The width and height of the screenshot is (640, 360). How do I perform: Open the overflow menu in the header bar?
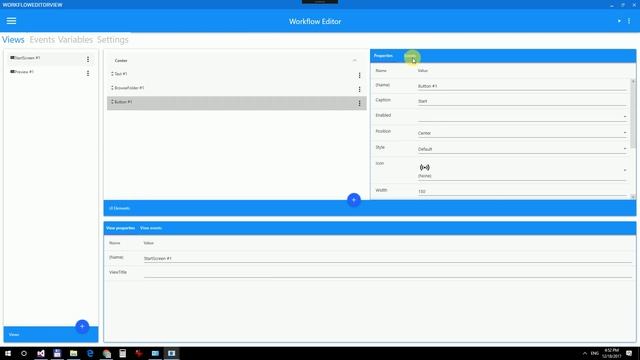[x=629, y=21]
